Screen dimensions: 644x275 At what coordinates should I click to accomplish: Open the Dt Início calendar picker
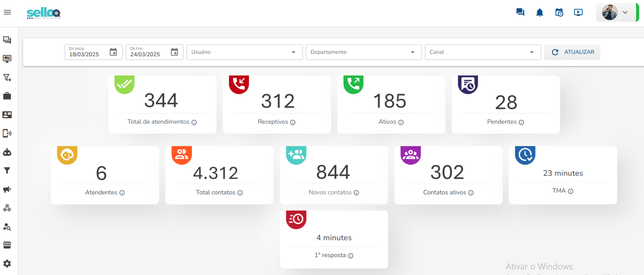tap(114, 52)
